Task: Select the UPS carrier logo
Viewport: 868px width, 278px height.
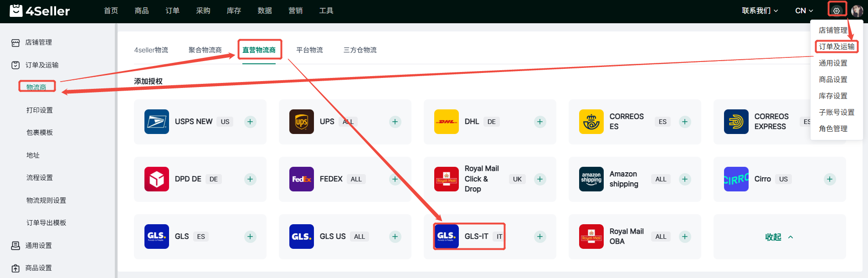Action: 302,122
